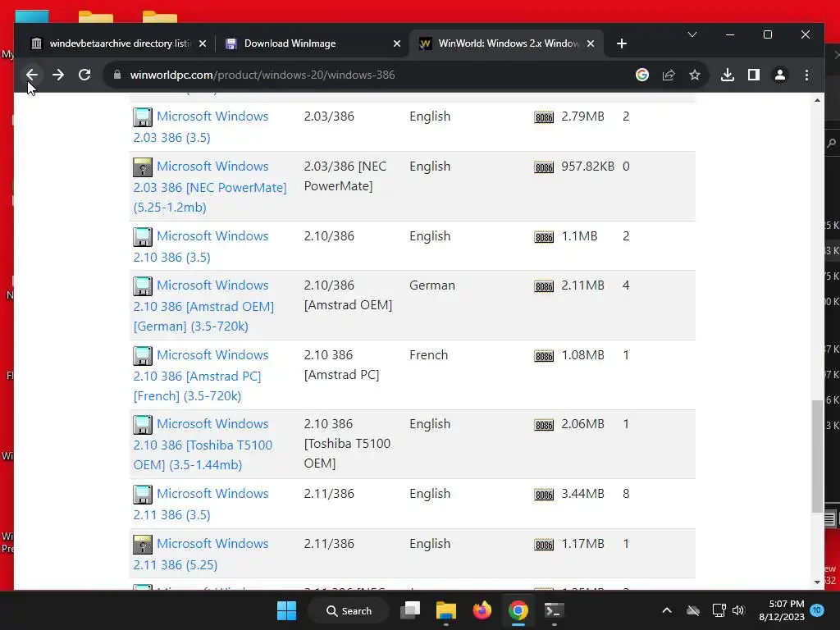The height and width of the screenshot is (630, 840).
Task: Click the address bar URL
Action: click(262, 75)
